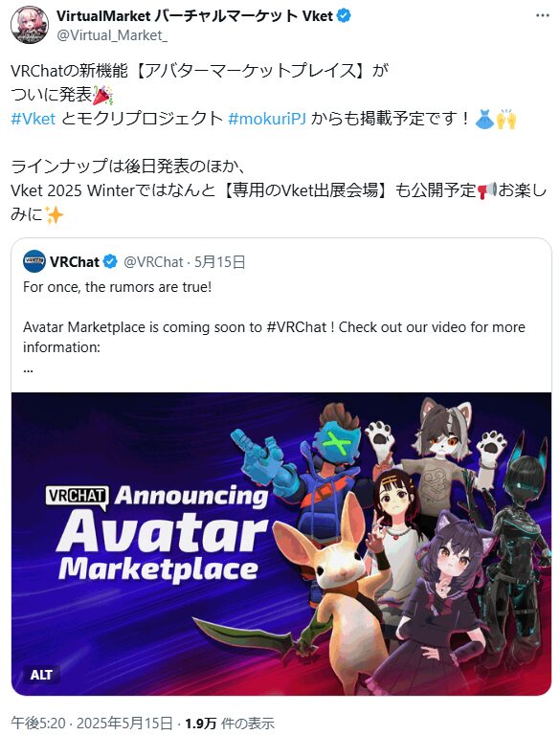Open the VirtualMarket profile avatar

tap(29, 25)
